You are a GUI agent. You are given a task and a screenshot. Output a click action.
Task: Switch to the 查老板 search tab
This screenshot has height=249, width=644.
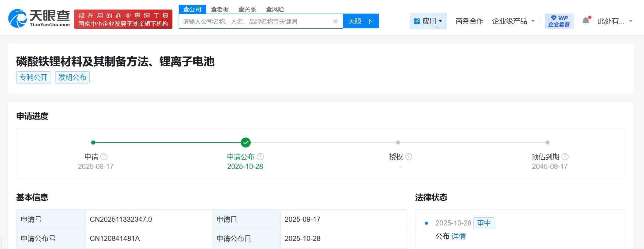[220, 9]
